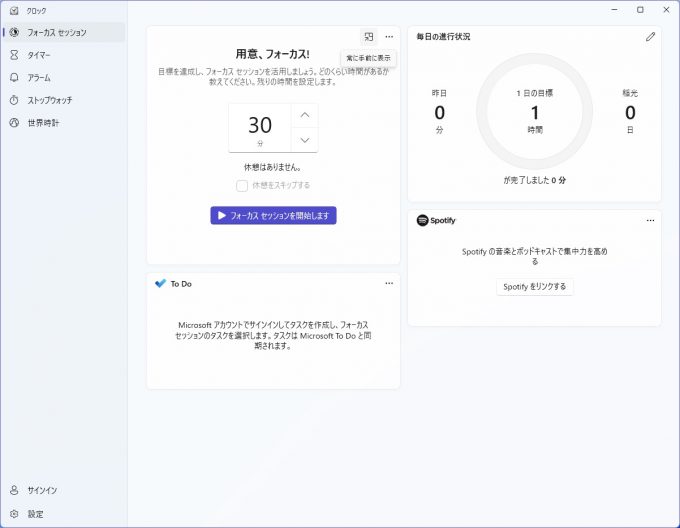The height and width of the screenshot is (528, 680).
Task: Increase focus minutes with up arrow
Action: click(305, 115)
